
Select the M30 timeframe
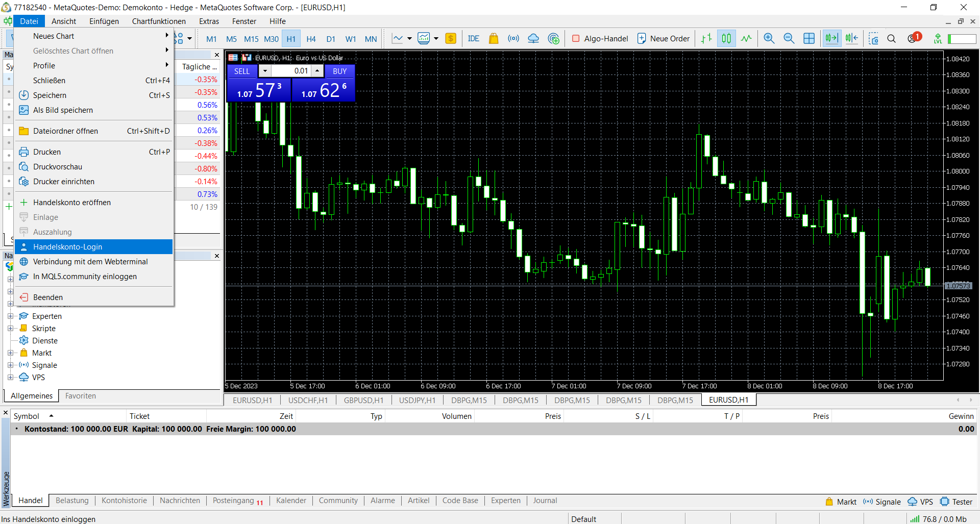tap(271, 39)
